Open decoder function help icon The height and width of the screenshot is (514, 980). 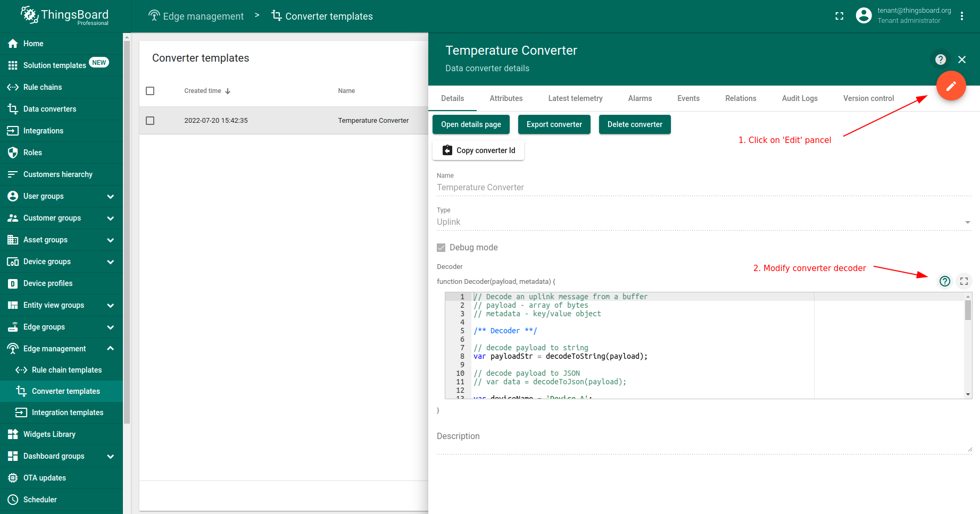pos(945,281)
